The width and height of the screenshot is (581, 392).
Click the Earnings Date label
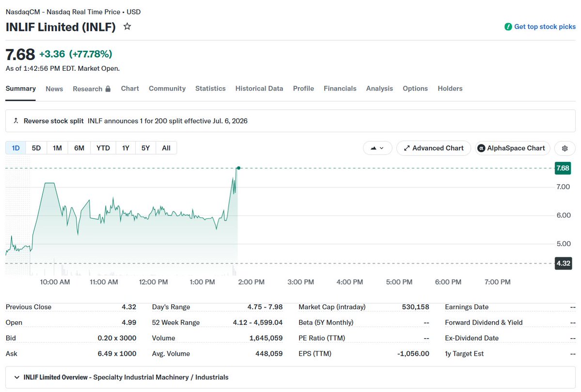[467, 307]
